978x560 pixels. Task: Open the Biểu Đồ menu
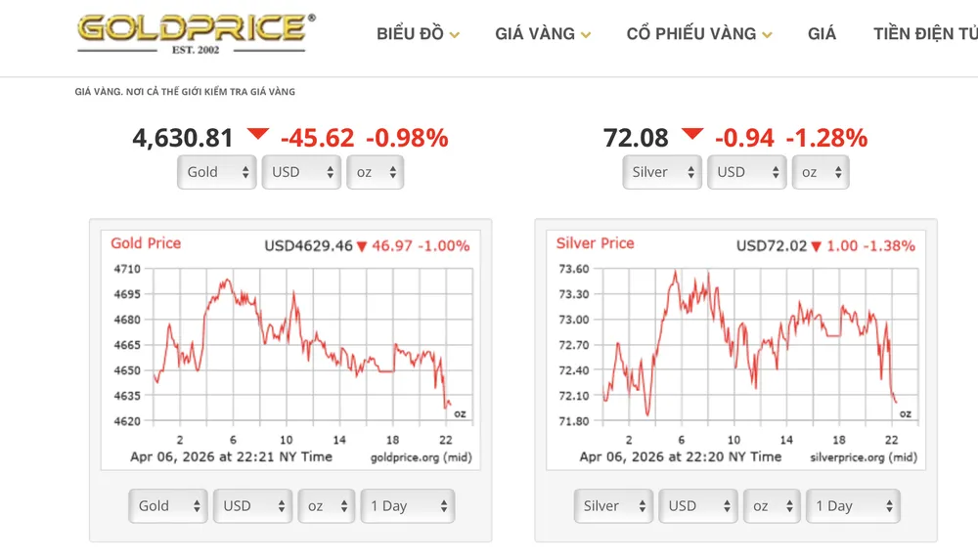(x=410, y=33)
